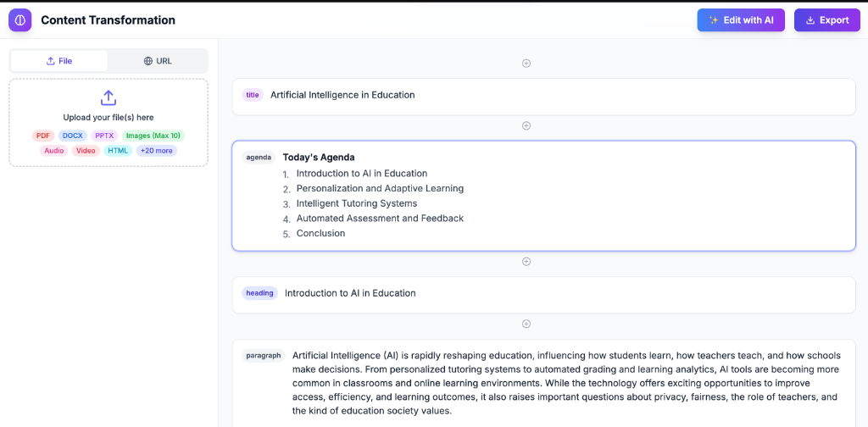Viewport: 868px width, 427px height.
Task: Click the Artificial Intelligence in Education title
Action: [342, 95]
